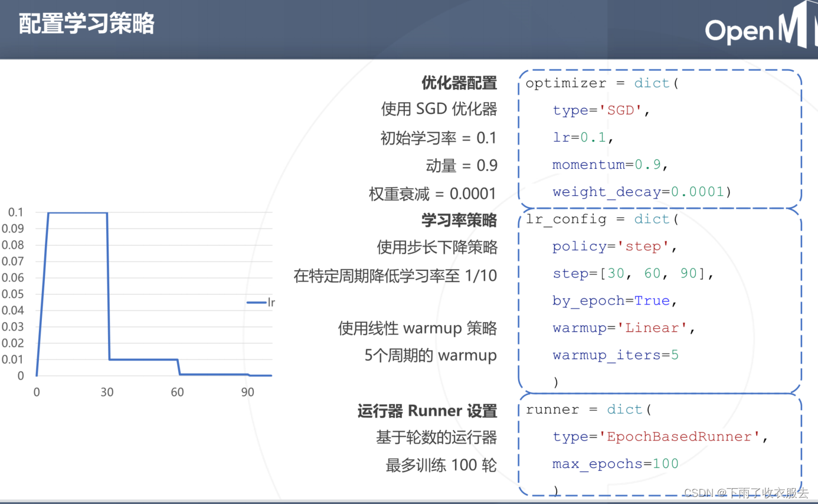The width and height of the screenshot is (818, 504).
Task: Select the 'SGD' type value in optimizer code
Action: pyautogui.click(x=621, y=110)
